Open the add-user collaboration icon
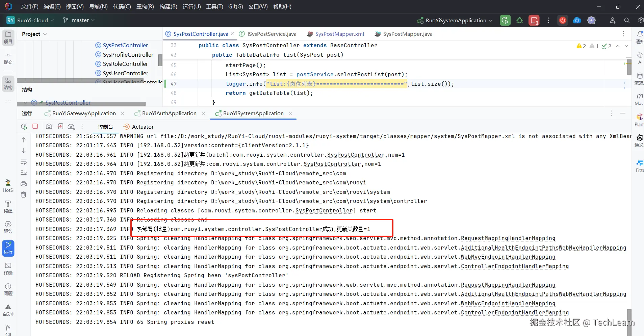Screen dimensions: 644x336 pos(613,20)
